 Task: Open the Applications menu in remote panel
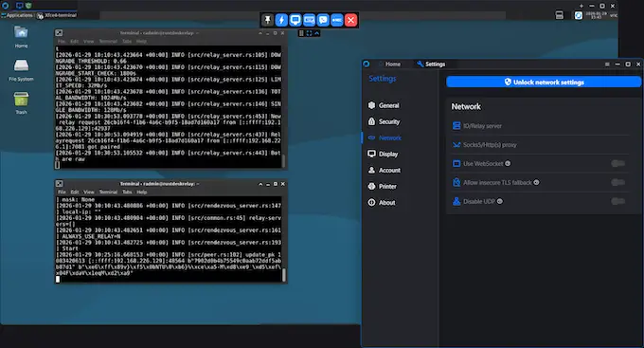[x=17, y=15]
